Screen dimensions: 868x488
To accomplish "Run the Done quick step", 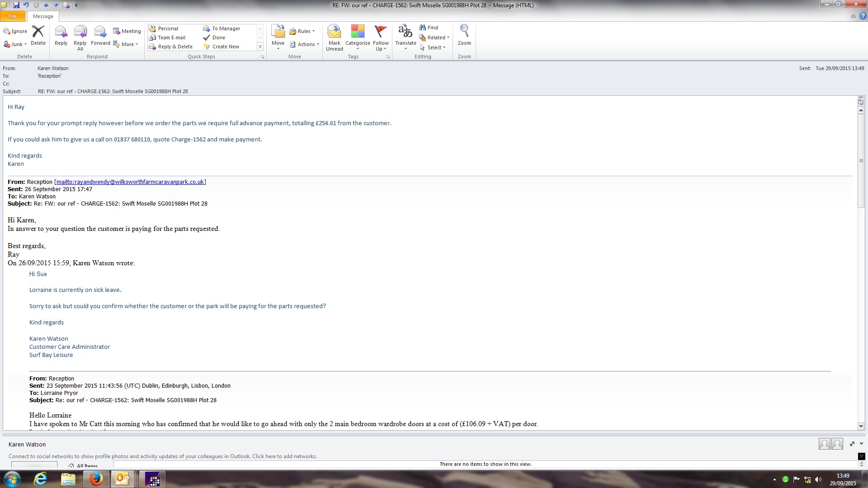I will pos(218,38).
